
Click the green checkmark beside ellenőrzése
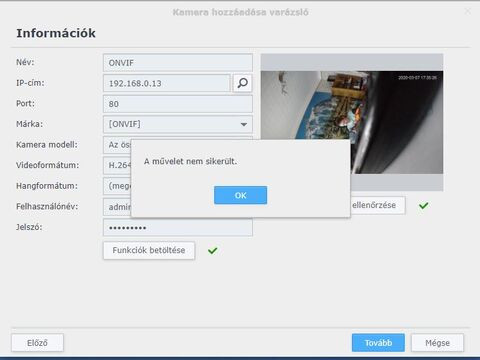pos(424,205)
